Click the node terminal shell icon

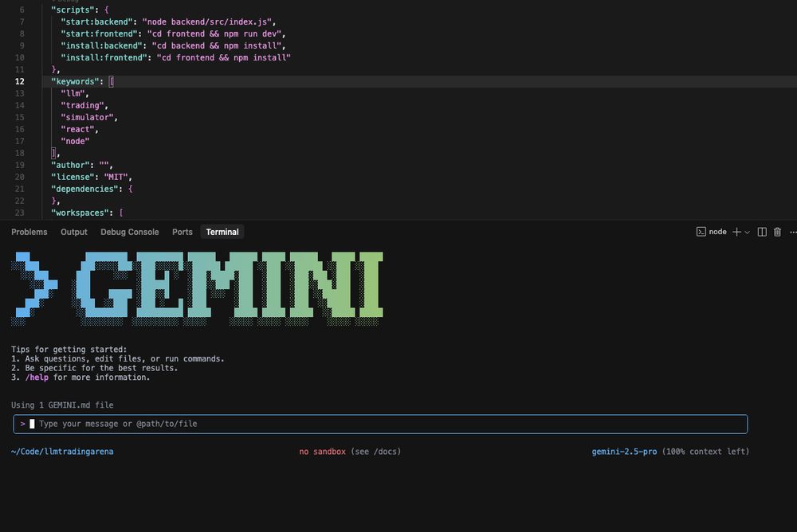(x=701, y=232)
